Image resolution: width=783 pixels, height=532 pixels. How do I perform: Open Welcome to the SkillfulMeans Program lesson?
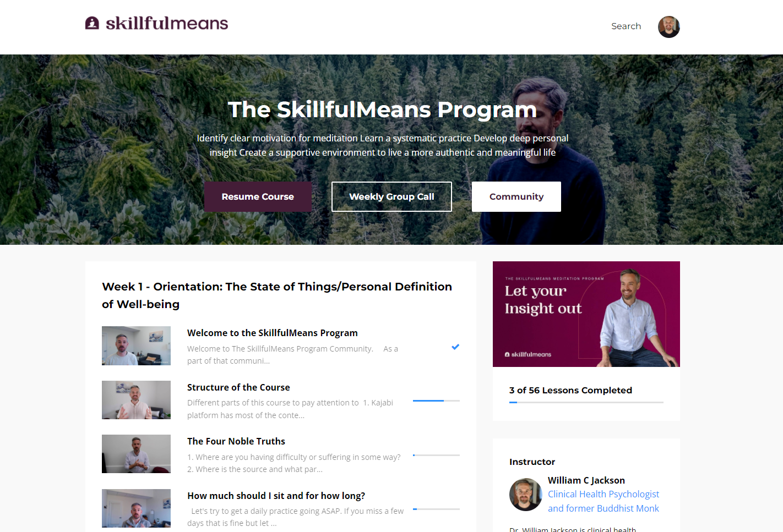(x=273, y=333)
